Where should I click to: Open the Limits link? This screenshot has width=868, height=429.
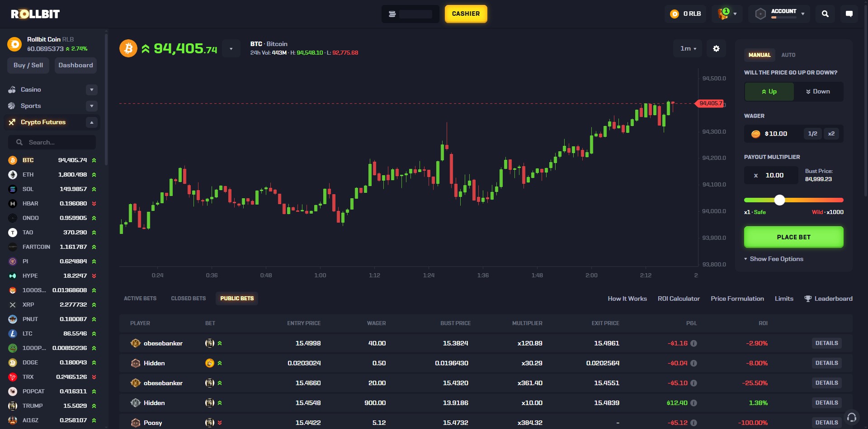pyautogui.click(x=784, y=298)
